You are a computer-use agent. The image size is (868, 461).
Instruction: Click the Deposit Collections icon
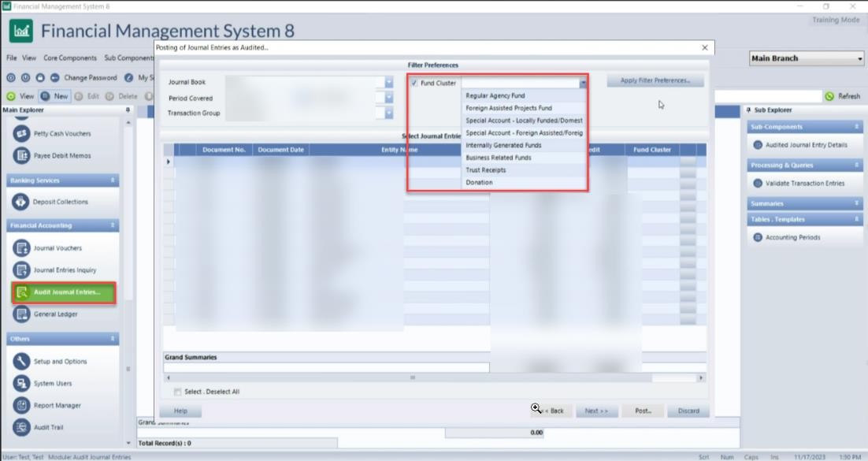point(21,202)
